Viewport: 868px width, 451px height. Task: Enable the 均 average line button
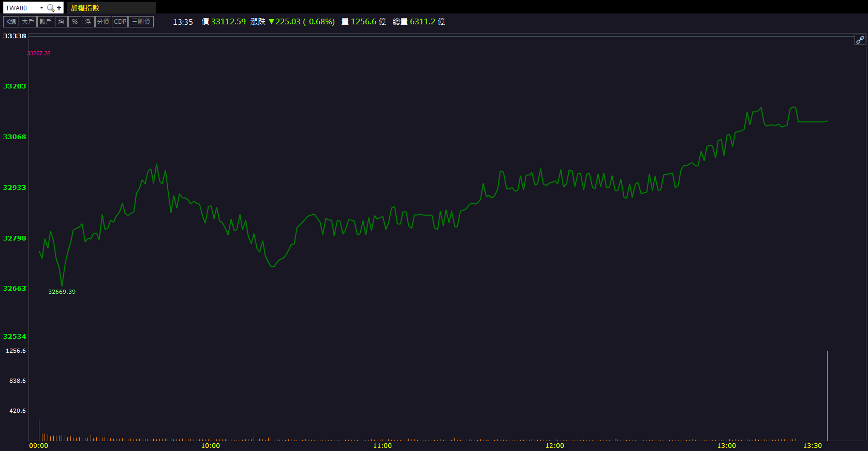point(61,22)
